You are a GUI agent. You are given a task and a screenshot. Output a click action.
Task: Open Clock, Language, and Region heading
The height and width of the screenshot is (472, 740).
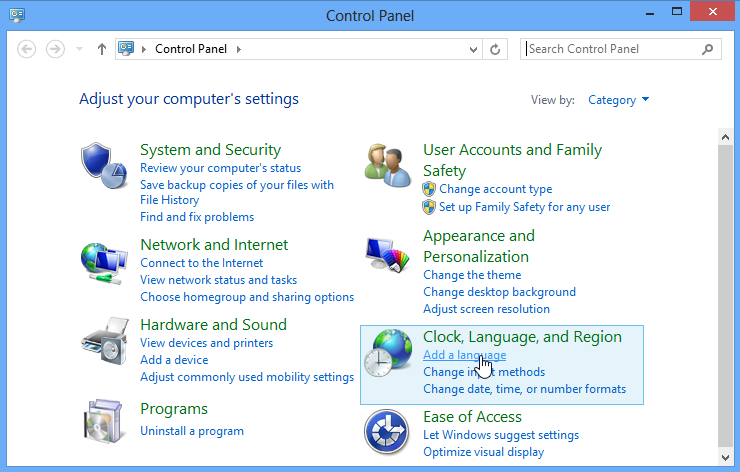pyautogui.click(x=522, y=337)
